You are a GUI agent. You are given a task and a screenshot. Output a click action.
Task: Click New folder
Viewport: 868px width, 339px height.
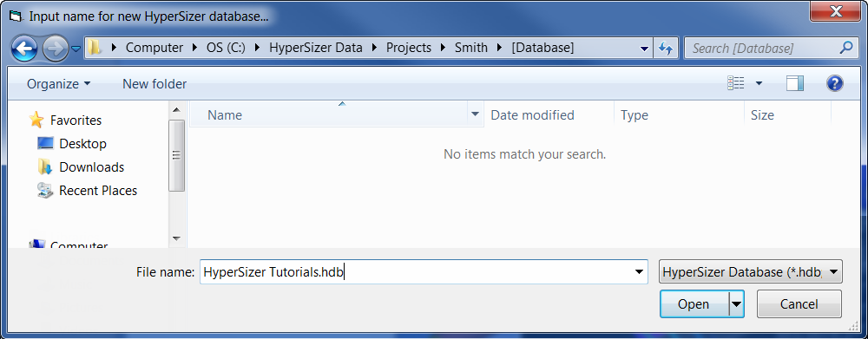coord(155,84)
